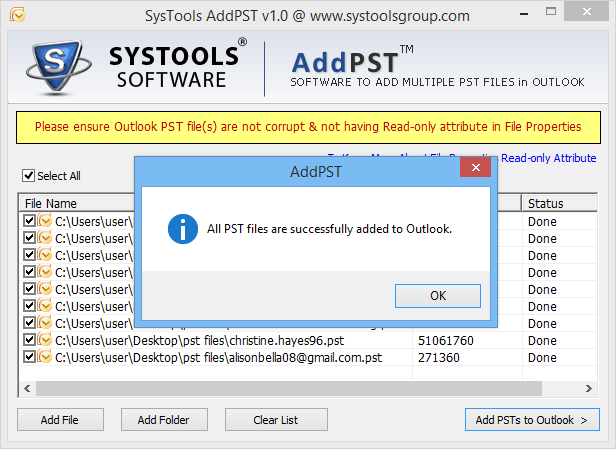Screen dimensions: 616x449
Task: Click the yellow read-only warning banner
Action: point(308,127)
